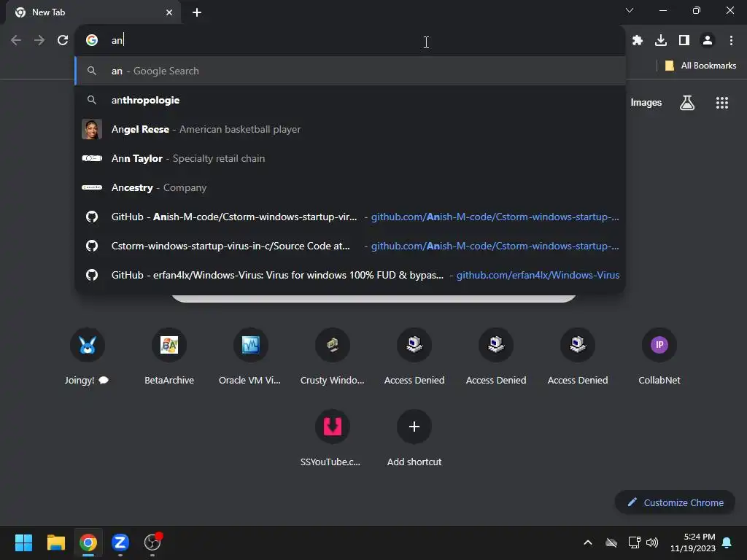Open All Bookmarks folder
This screenshot has height=560, width=747.
point(700,66)
